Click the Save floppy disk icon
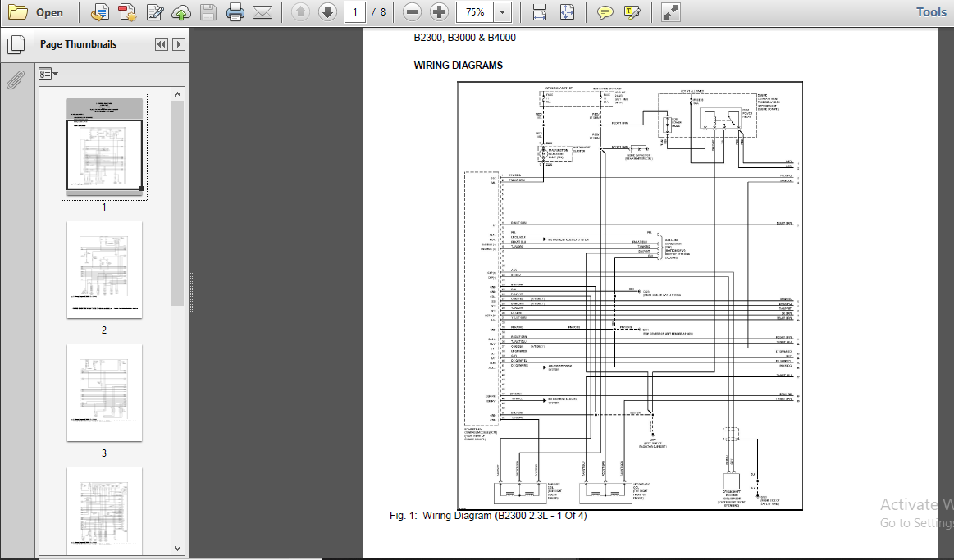The image size is (954, 560). (208, 12)
